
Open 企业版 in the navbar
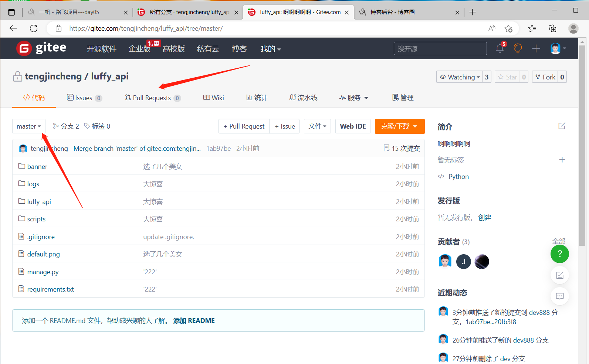pyautogui.click(x=139, y=49)
